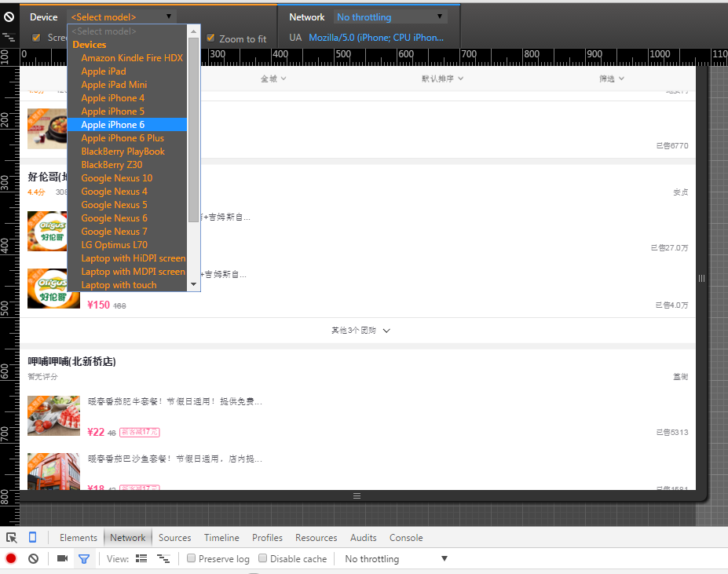
Task: Clear network log with the circle-slash icon
Action: point(34,558)
